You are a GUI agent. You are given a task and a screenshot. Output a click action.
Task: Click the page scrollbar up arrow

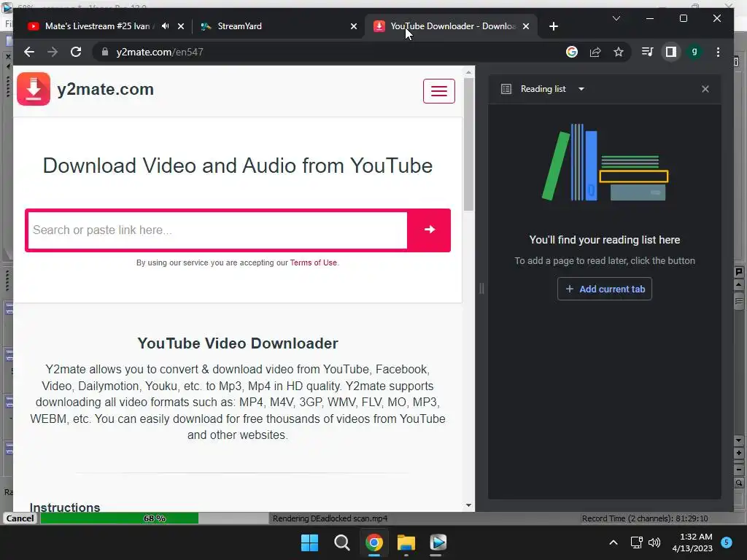coord(468,72)
